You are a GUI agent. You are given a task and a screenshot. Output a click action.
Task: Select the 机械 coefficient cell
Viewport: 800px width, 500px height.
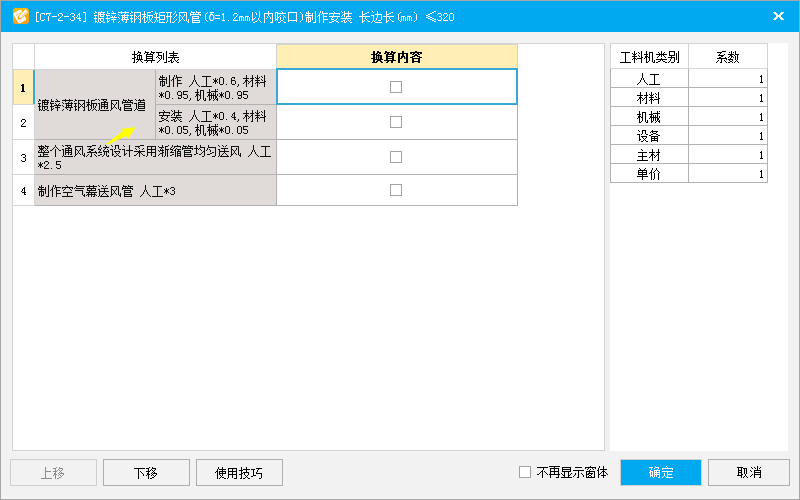point(727,117)
